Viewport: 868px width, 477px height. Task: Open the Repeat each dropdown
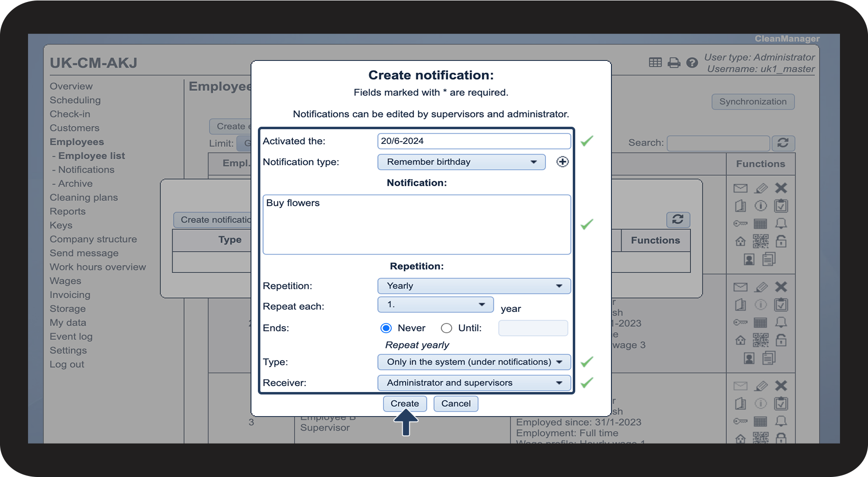pos(435,305)
